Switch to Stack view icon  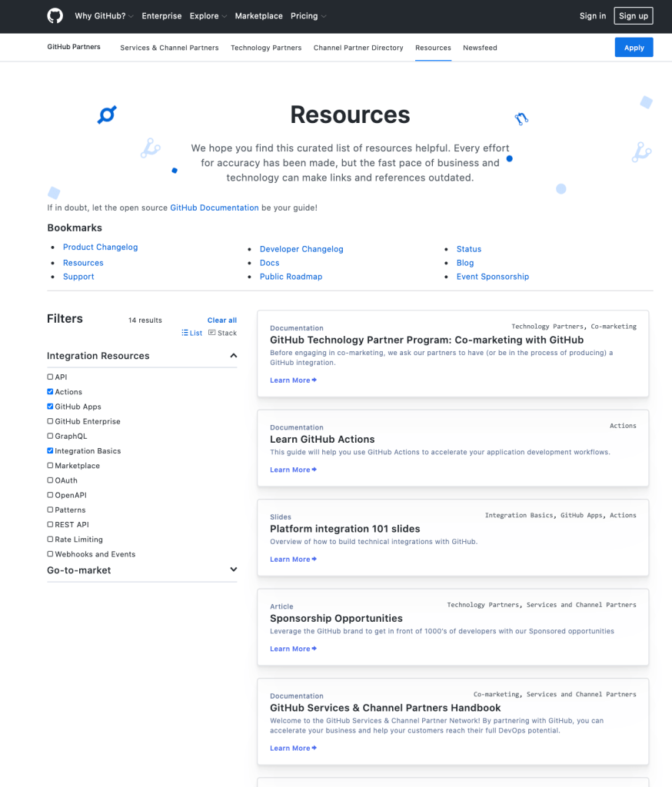[212, 333]
